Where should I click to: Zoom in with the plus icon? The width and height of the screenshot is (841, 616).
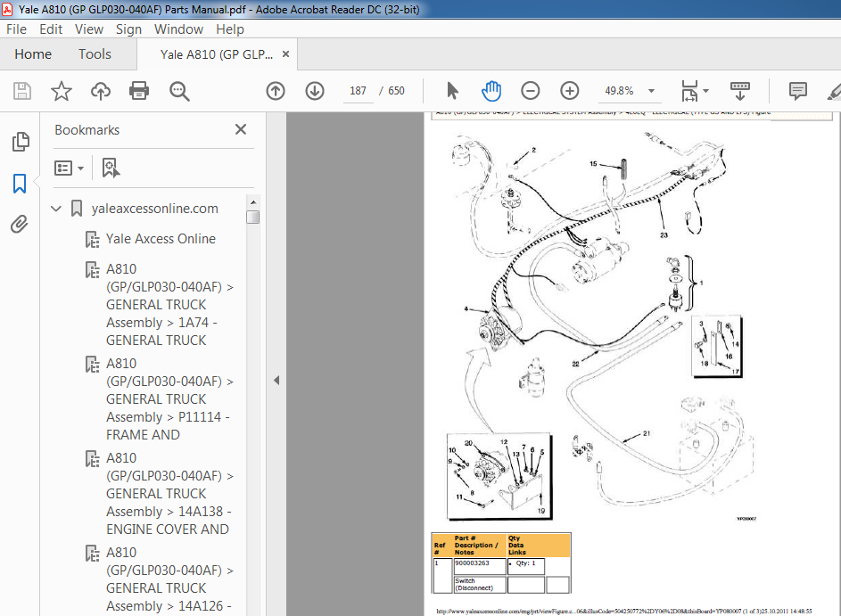(570, 91)
